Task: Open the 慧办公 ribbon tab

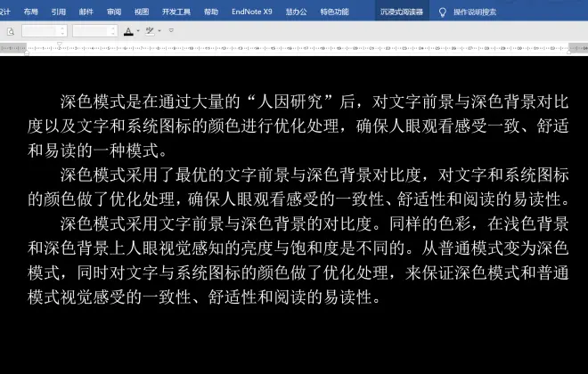Action: click(x=297, y=12)
